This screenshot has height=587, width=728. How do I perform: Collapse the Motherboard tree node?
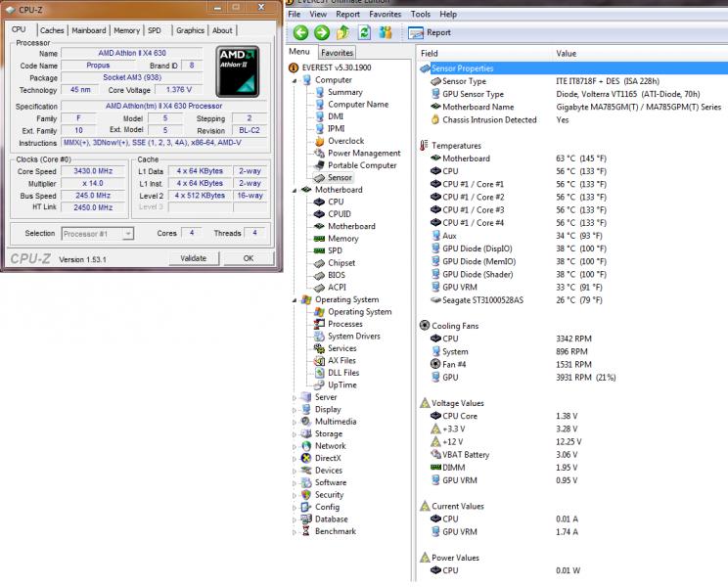pyautogui.click(x=295, y=190)
